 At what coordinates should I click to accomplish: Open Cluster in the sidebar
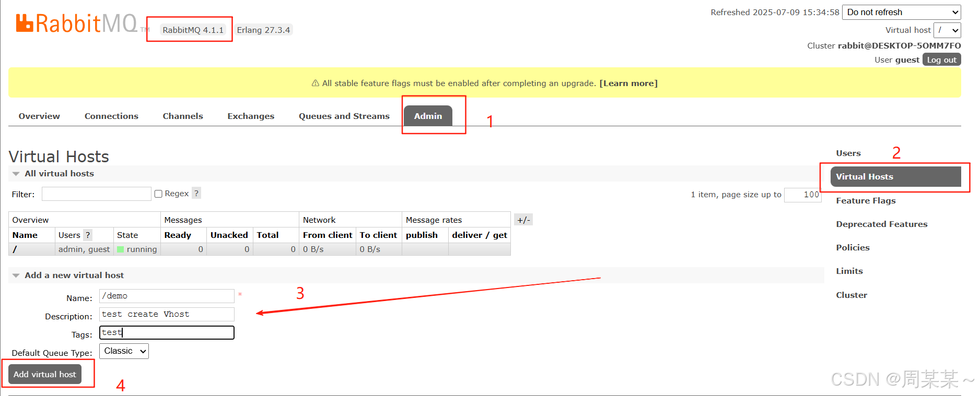(x=851, y=295)
